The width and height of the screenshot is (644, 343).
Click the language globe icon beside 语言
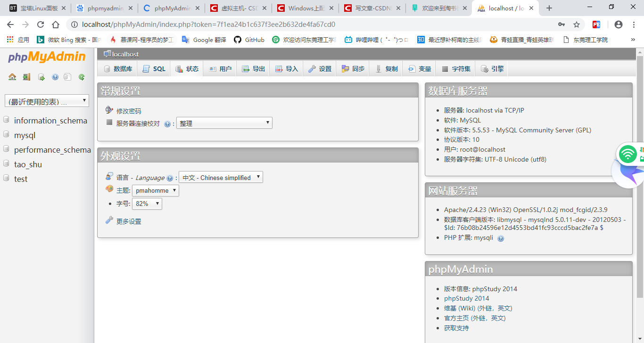tap(108, 176)
